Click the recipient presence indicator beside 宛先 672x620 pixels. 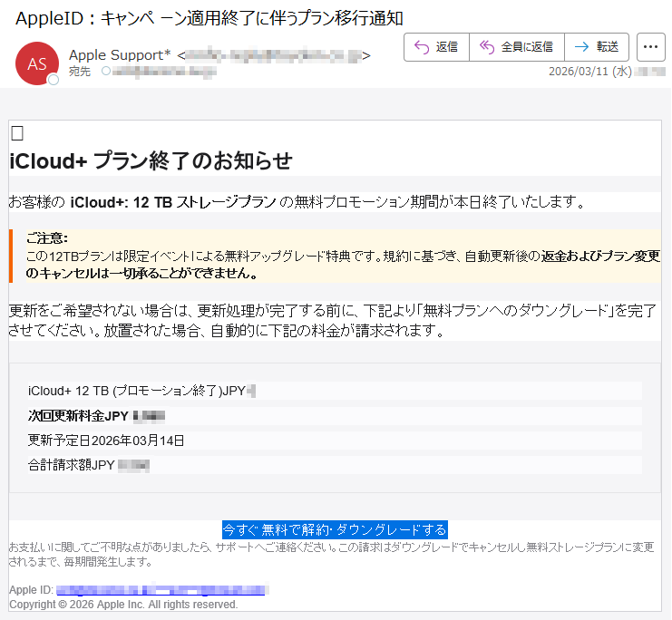coord(106,71)
